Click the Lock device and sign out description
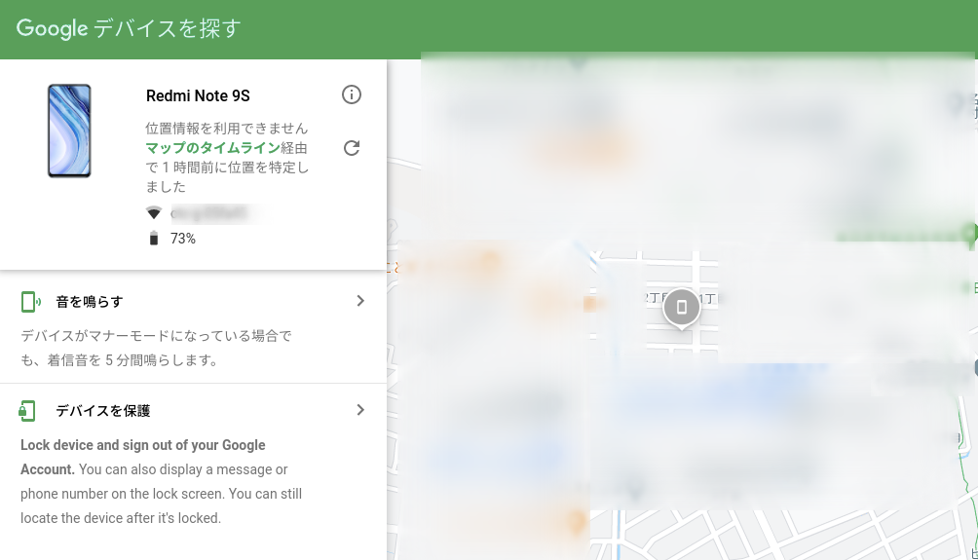The image size is (978, 560). 161,481
